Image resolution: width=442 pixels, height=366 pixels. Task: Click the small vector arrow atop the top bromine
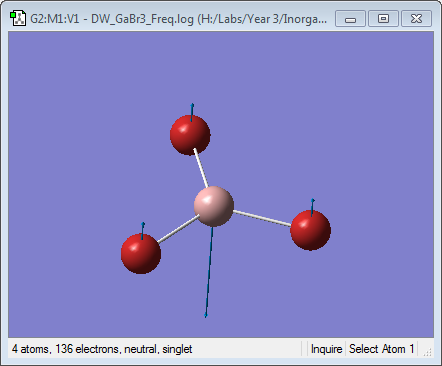192,112
